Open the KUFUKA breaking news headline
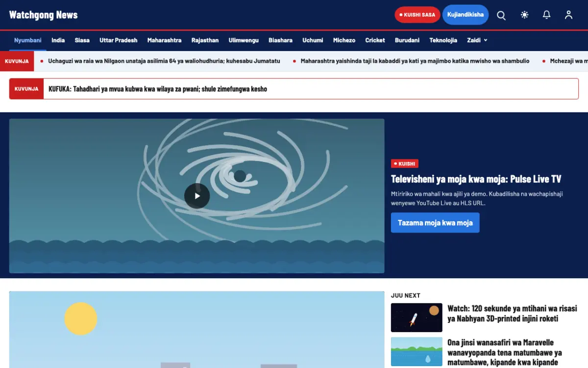 click(158, 89)
